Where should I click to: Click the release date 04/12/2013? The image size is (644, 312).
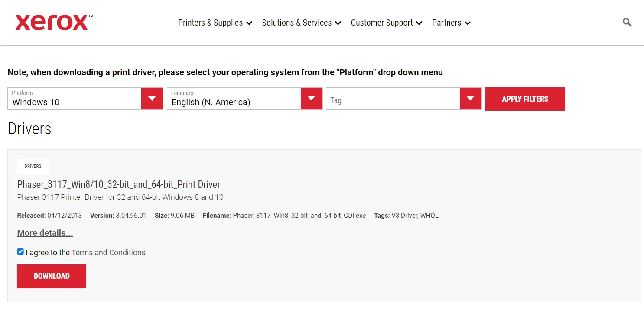click(65, 216)
